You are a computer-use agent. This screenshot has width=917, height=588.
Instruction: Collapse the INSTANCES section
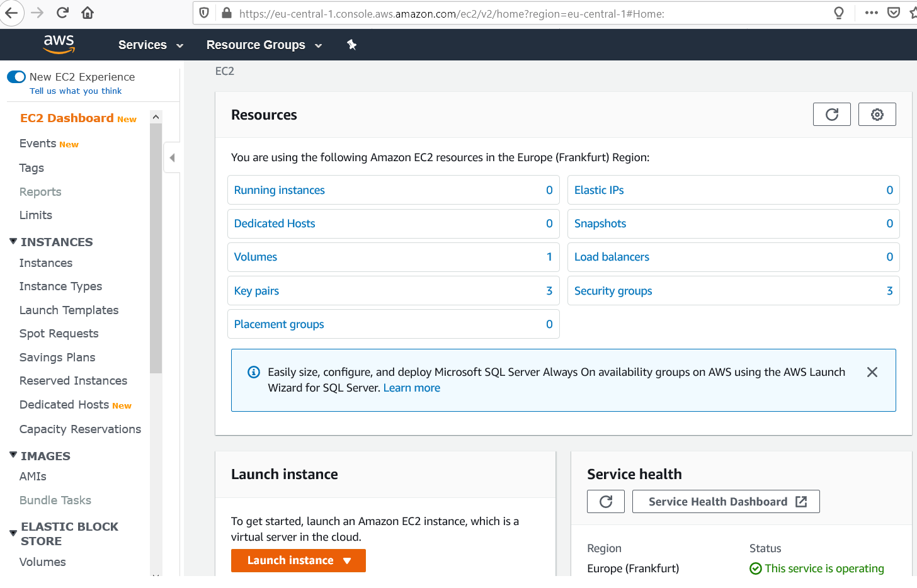point(13,241)
